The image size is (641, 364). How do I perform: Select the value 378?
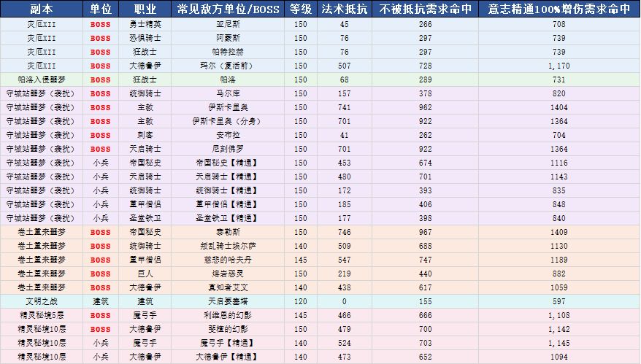[x=425, y=93]
